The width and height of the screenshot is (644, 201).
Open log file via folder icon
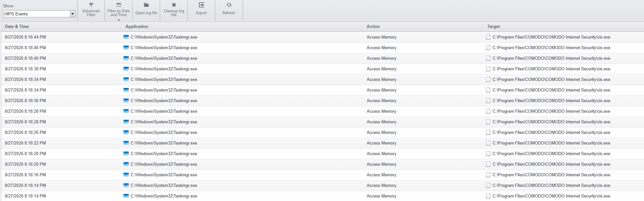point(146,5)
